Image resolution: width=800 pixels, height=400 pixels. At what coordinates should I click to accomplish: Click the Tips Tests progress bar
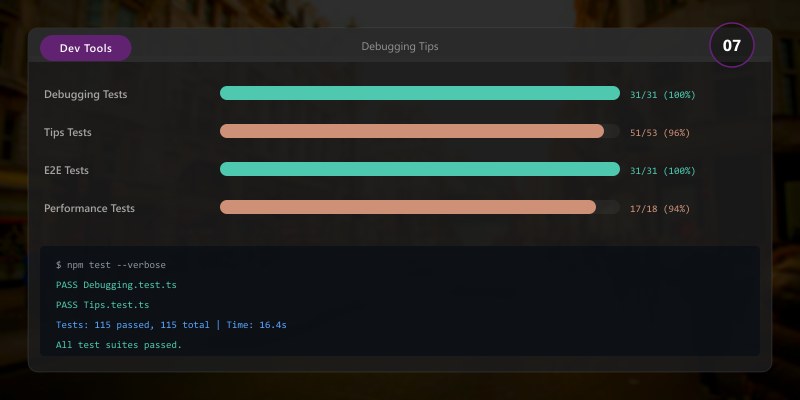[x=420, y=131]
